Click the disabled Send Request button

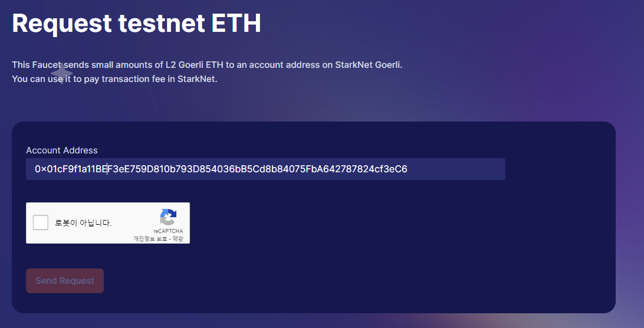tap(65, 281)
